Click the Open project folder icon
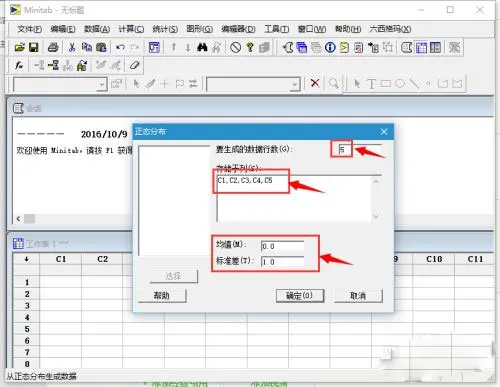Image resolution: width=500 pixels, height=387 pixels. pyautogui.click(x=19, y=48)
